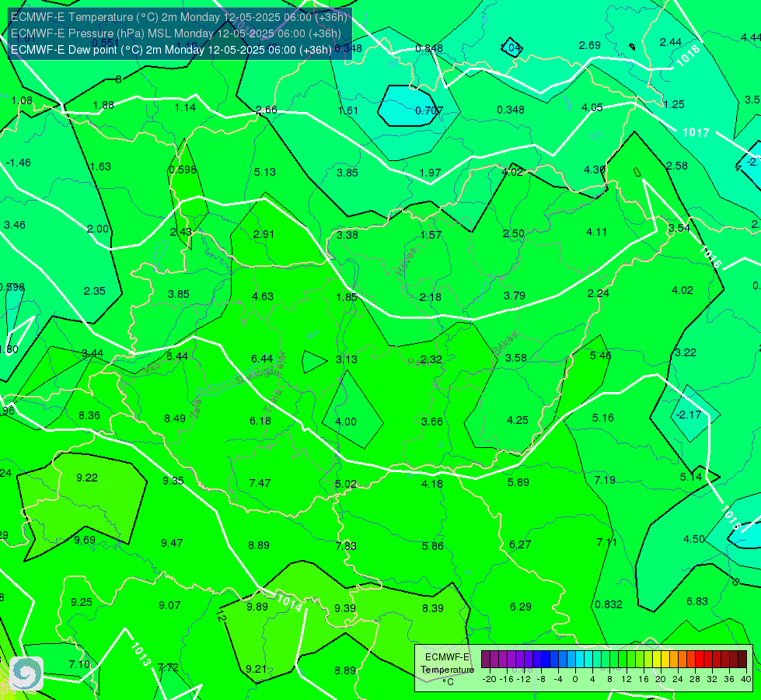Click the dew point value 9.22
Screen dimensions: 761x700
pos(87,478)
